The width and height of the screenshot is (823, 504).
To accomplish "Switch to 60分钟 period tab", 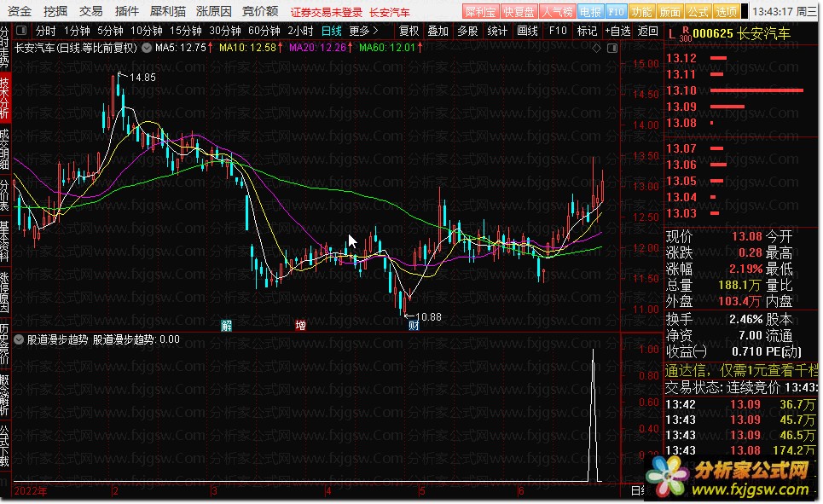I will [x=264, y=31].
